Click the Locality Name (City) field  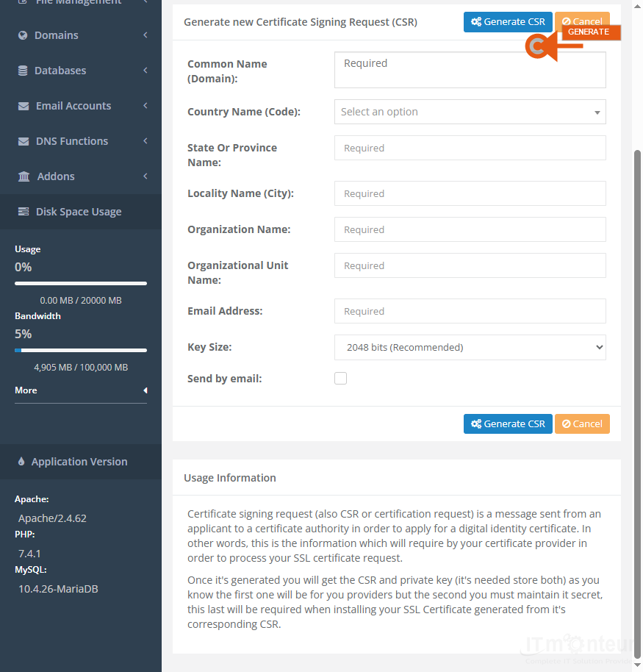(x=470, y=193)
